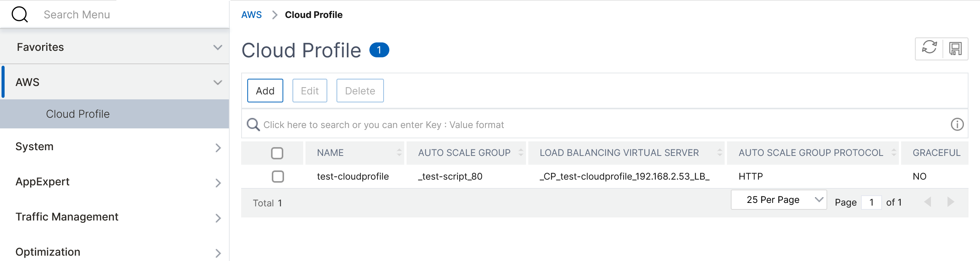Viewport: 980px width, 261px height.
Task: Select the AWS menu item
Action: [x=115, y=82]
